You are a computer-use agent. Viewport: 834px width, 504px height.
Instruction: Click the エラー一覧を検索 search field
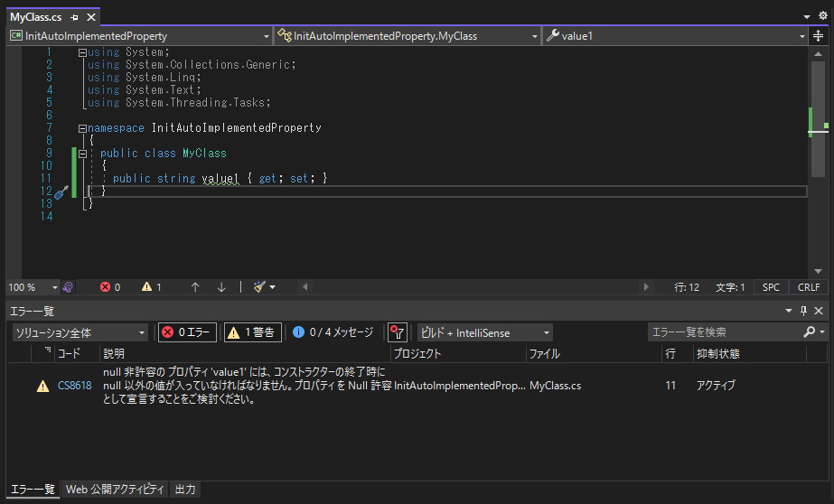(724, 332)
